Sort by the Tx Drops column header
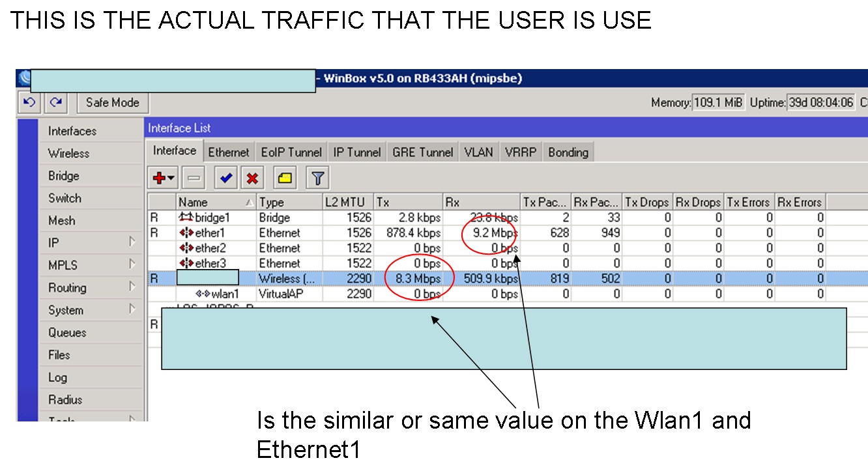The height and width of the screenshot is (469, 868). tap(648, 203)
